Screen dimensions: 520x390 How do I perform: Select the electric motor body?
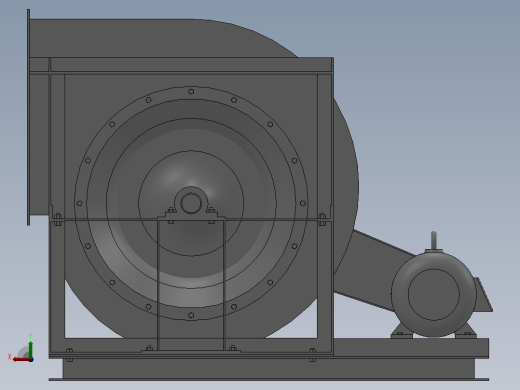434,295
